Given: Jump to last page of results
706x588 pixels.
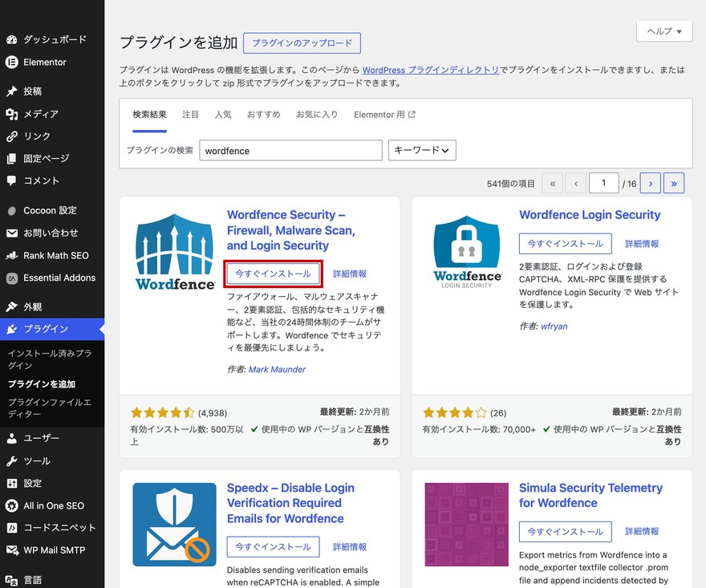Looking at the screenshot, I should point(674,183).
